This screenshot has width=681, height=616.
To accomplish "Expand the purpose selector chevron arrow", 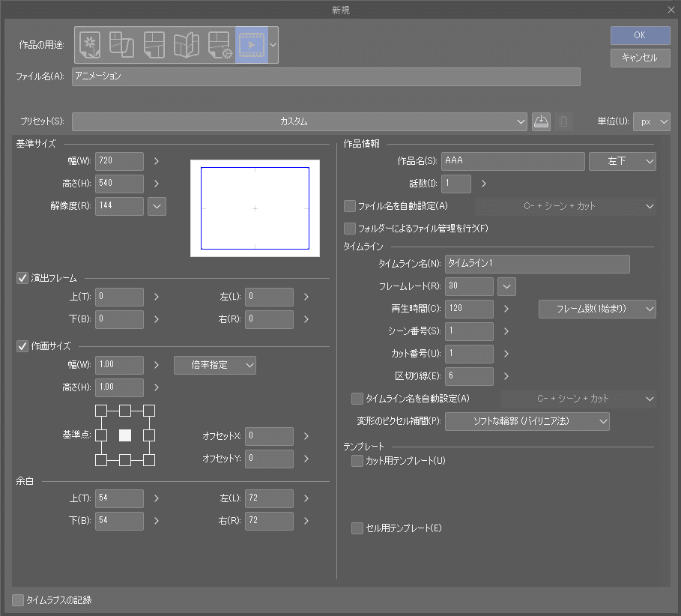I will (x=272, y=44).
